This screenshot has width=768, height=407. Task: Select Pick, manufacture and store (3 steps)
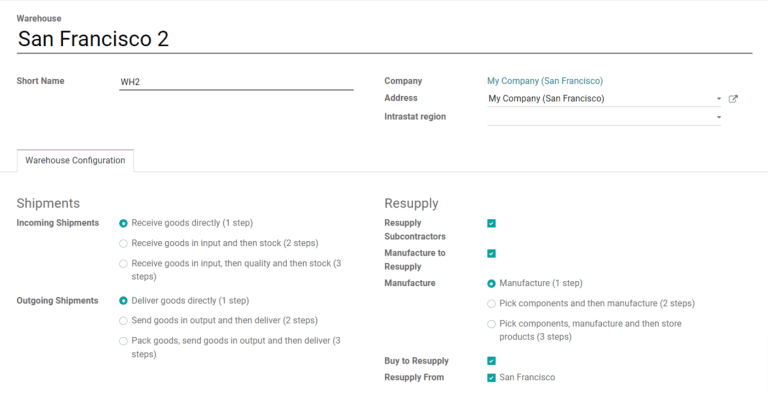491,324
